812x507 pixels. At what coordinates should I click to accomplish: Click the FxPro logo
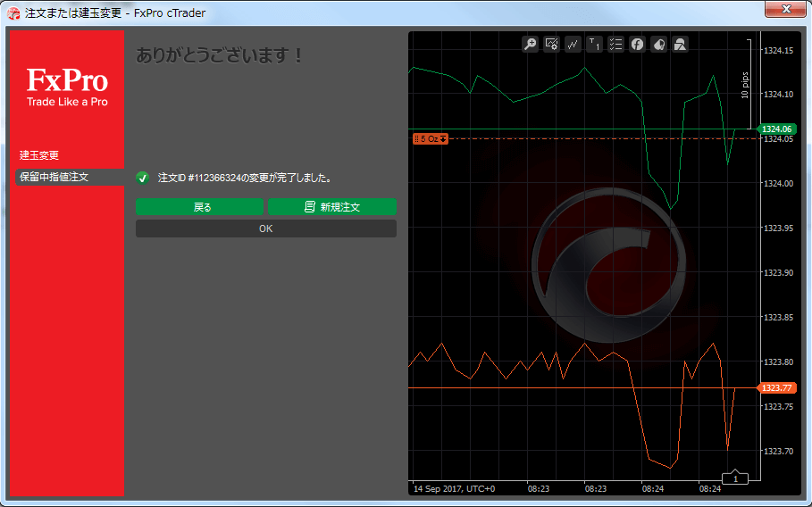(x=67, y=87)
